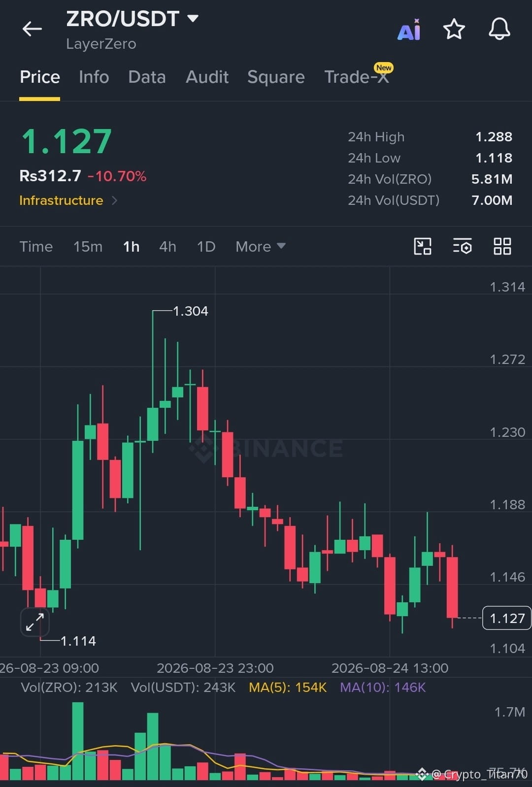Screen dimensions: 532x787
Task: Open the Infrastructure category link
Action: (61, 200)
